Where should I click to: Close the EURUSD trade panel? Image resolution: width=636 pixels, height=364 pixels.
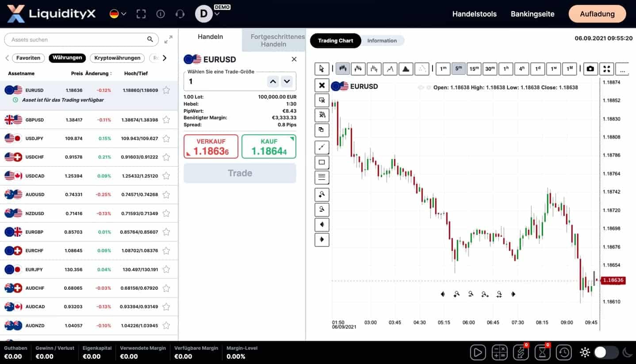point(294,59)
